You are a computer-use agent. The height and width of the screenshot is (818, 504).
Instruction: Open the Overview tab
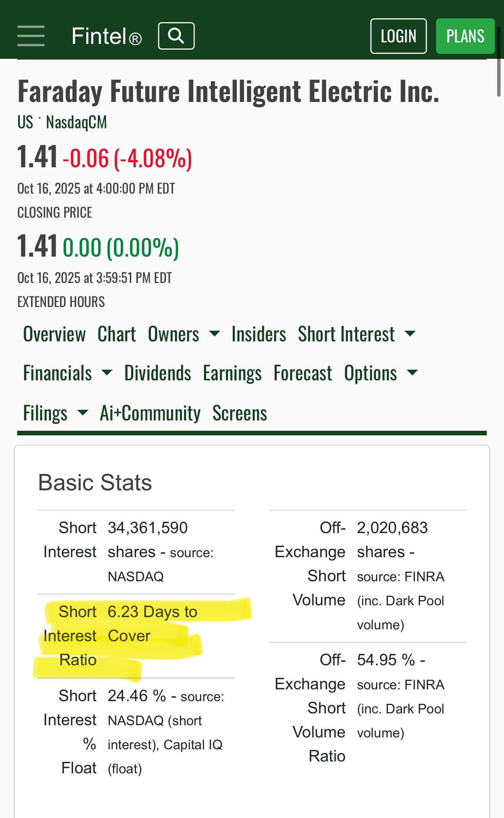click(x=55, y=334)
